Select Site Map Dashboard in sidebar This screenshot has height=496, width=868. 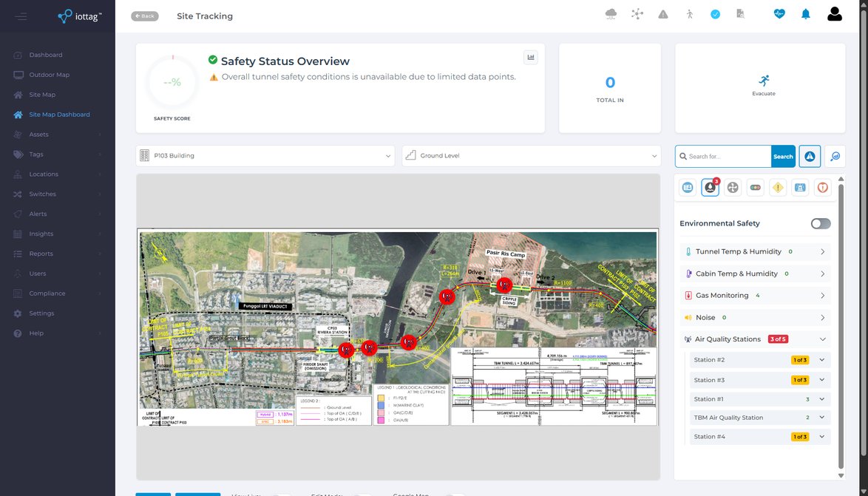pos(59,115)
